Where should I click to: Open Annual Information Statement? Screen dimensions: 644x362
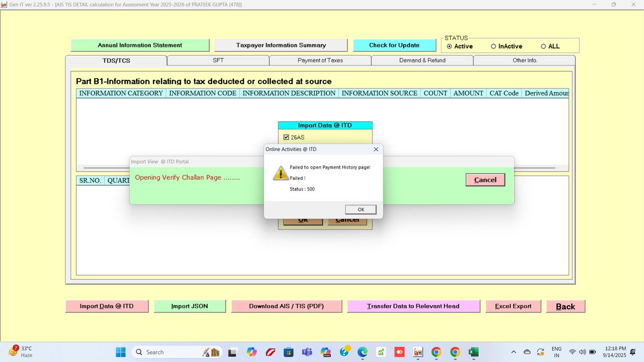[140, 45]
